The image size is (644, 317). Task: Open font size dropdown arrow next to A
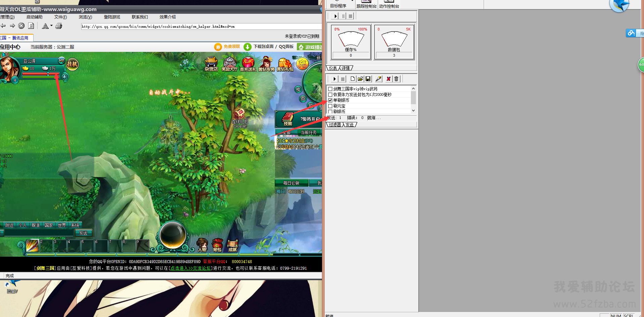[51, 25]
